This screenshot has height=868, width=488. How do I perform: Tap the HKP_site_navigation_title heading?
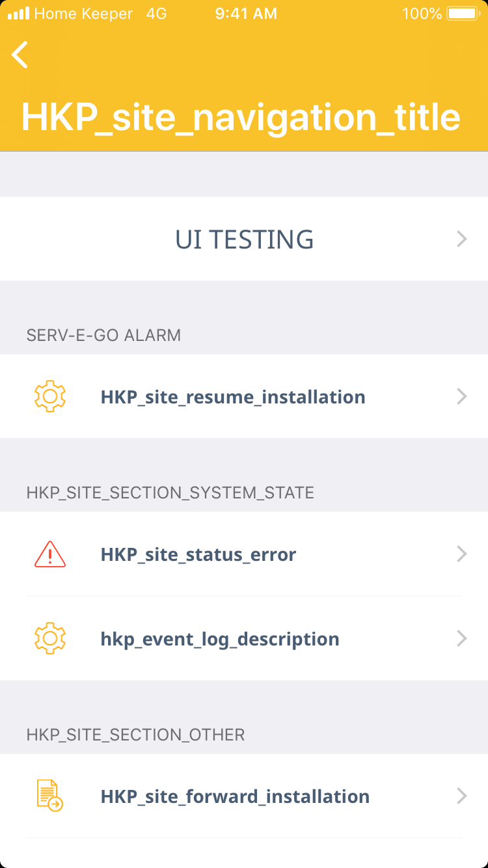pyautogui.click(x=241, y=117)
